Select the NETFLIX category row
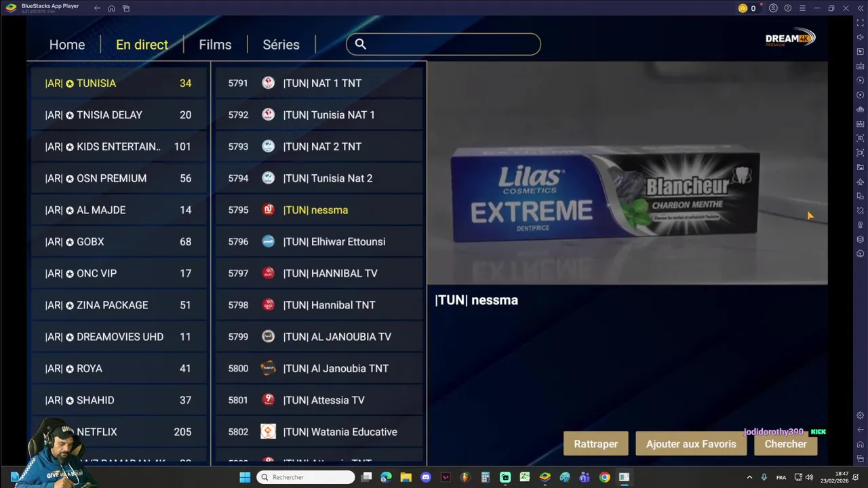Viewport: 868px width, 488px height. pyautogui.click(x=119, y=432)
